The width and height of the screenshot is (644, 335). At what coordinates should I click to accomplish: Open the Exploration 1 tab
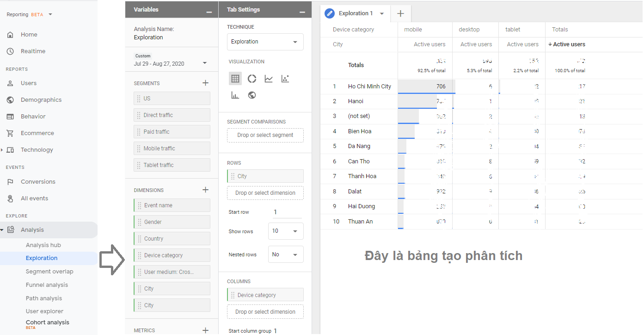coord(355,13)
